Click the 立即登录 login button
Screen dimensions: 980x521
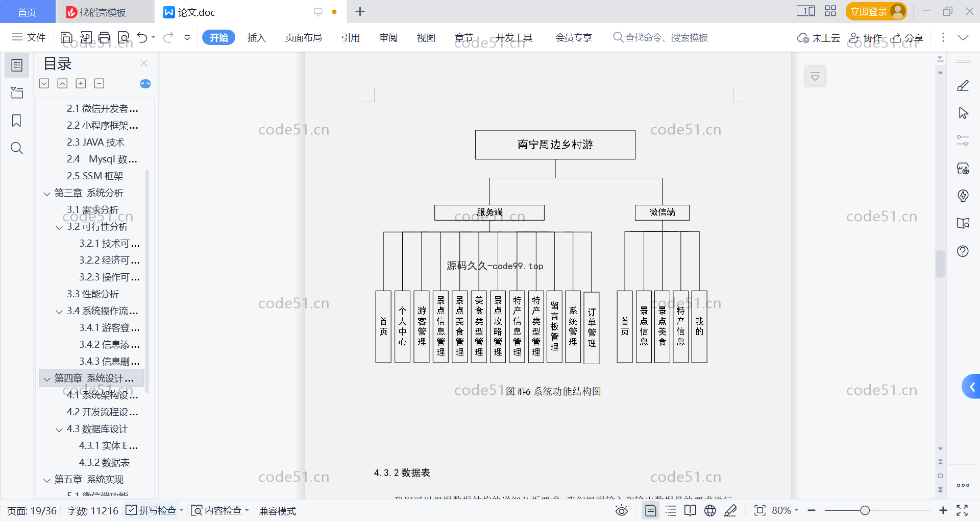[x=876, y=11]
